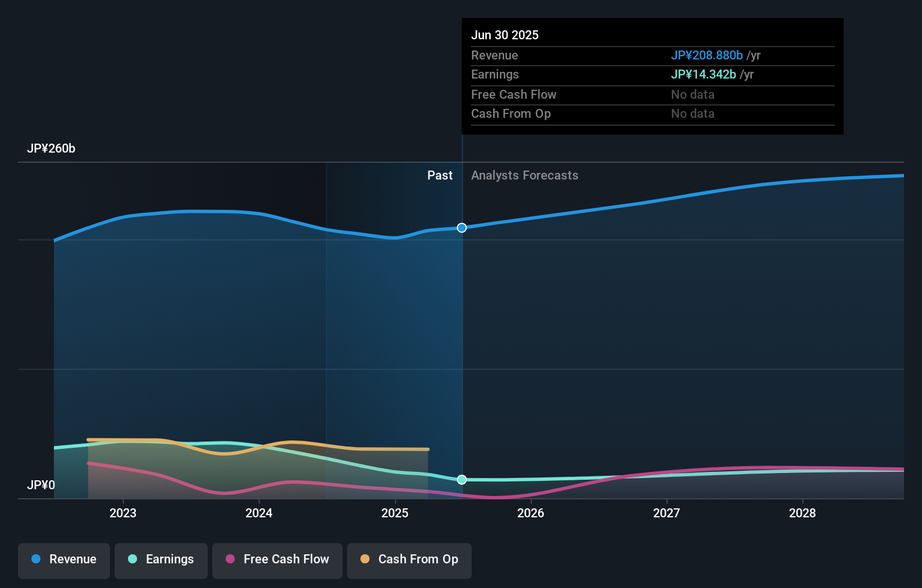Toggle the Cash From Op series visibility
Image resolution: width=922 pixels, height=588 pixels.
pos(409,561)
